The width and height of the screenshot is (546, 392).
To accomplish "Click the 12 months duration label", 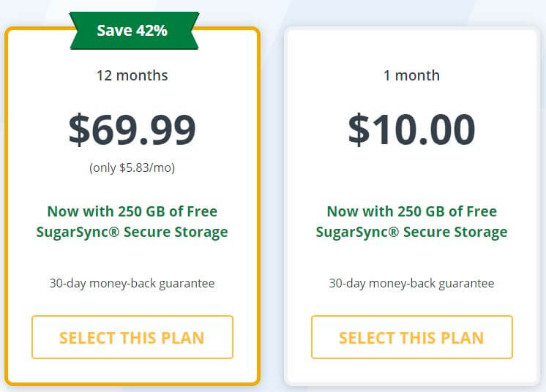I will (132, 75).
